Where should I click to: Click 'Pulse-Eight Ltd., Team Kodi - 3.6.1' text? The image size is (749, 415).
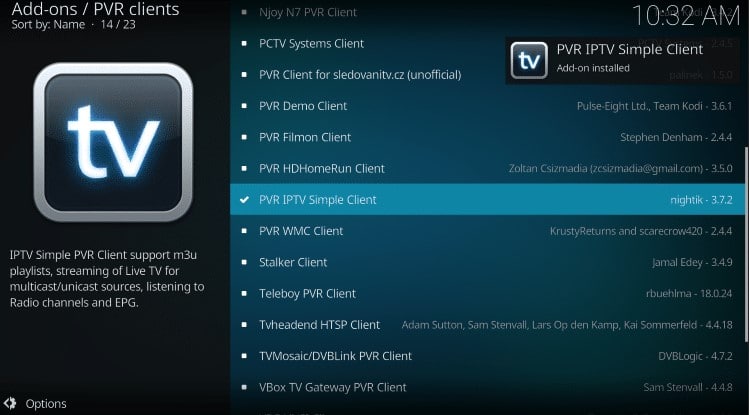click(654, 106)
